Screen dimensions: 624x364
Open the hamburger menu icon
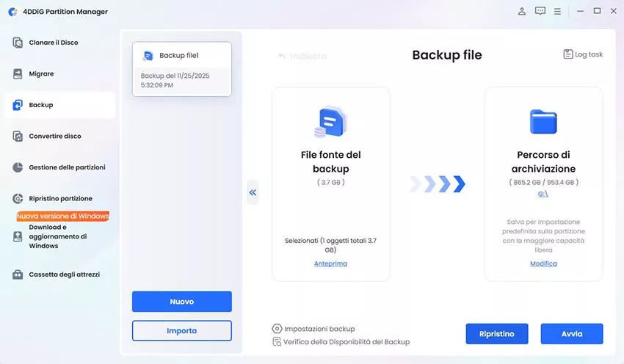tap(557, 12)
